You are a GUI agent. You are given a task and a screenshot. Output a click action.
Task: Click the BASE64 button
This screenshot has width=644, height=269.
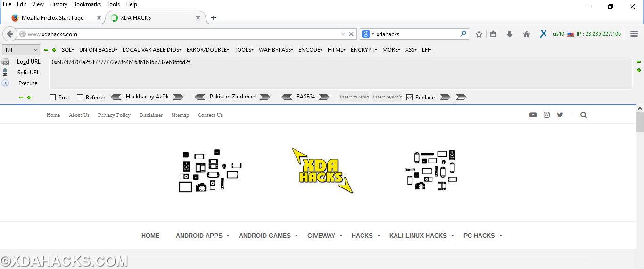(x=305, y=97)
